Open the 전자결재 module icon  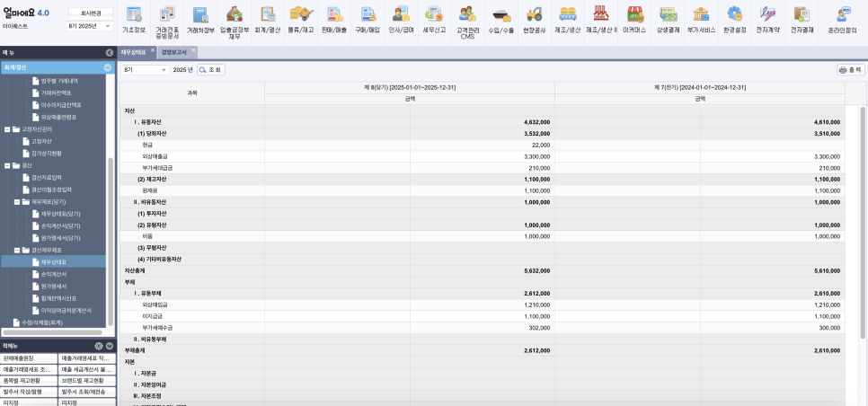[x=802, y=15]
